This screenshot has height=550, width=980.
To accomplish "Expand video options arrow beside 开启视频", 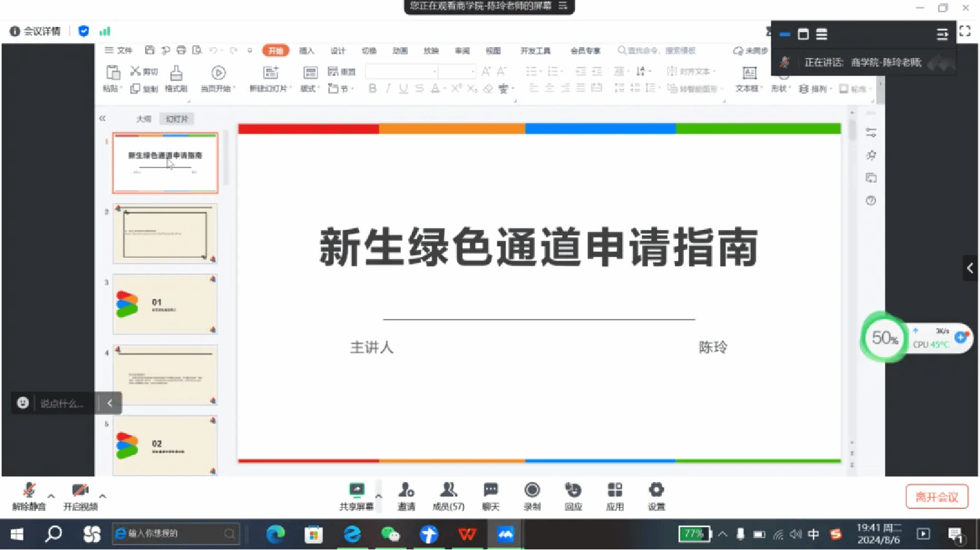I will [x=103, y=496].
